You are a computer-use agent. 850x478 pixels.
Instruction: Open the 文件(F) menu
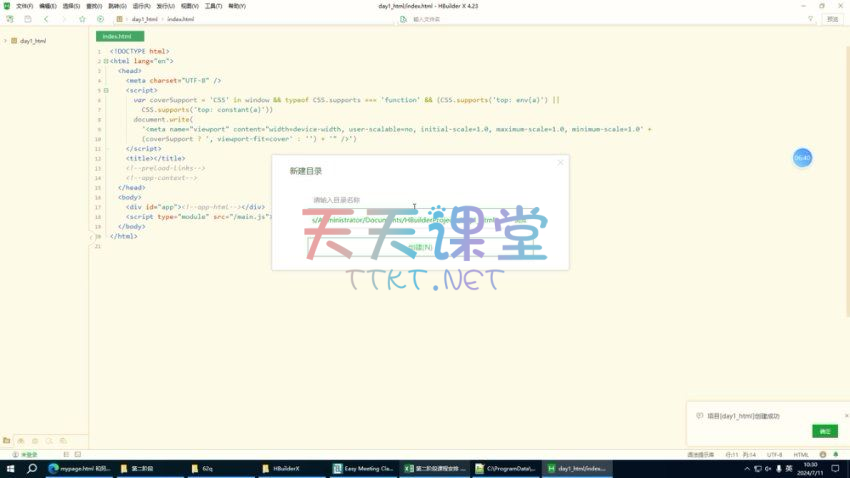pyautogui.click(x=24, y=6)
